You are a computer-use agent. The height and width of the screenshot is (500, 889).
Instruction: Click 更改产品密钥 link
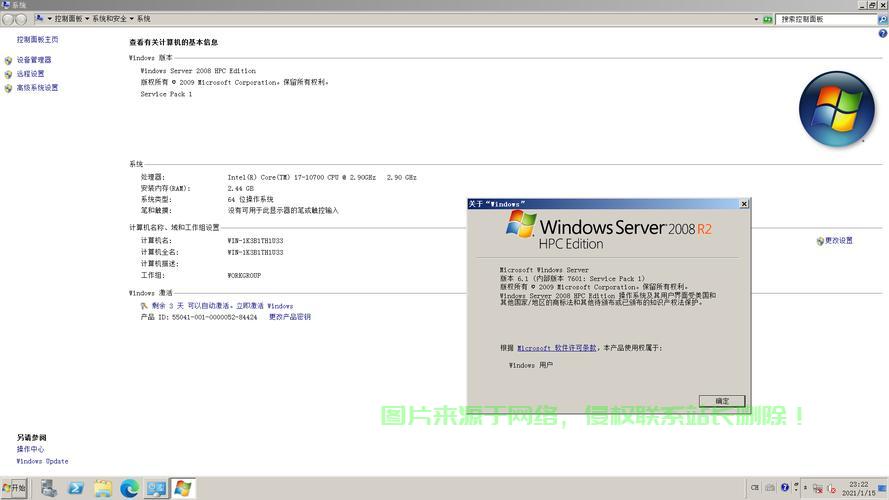(290, 317)
